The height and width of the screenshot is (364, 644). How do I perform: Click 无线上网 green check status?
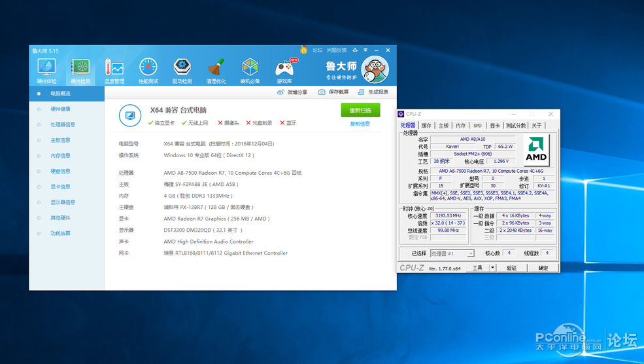pyautogui.click(x=195, y=123)
